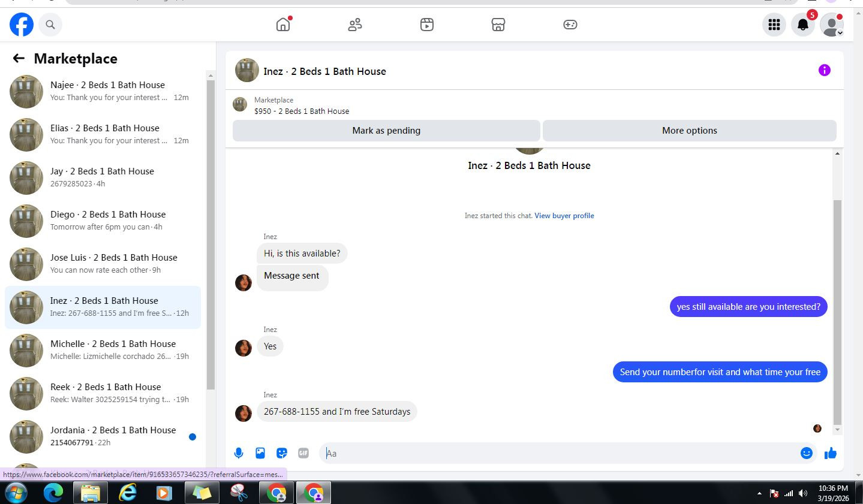Record a voice clip with microphone icon
The image size is (863, 504).
pos(239,453)
